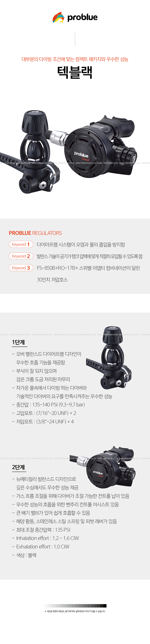This screenshot has width=150, height=644.
Task: Click the color disclaimer note below gradient
Action: coord(75,611)
